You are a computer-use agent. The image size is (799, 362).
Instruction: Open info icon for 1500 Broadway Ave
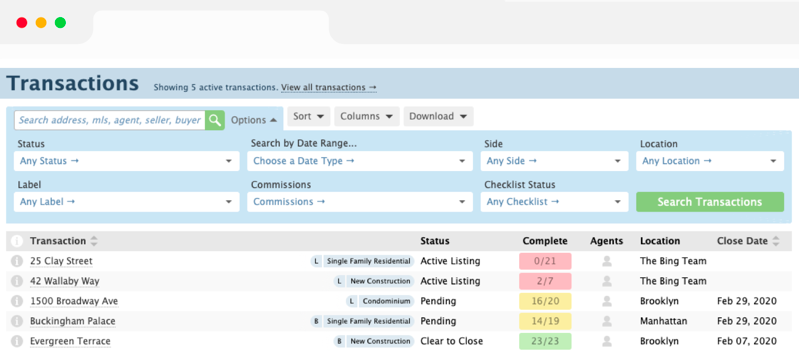[x=17, y=301]
